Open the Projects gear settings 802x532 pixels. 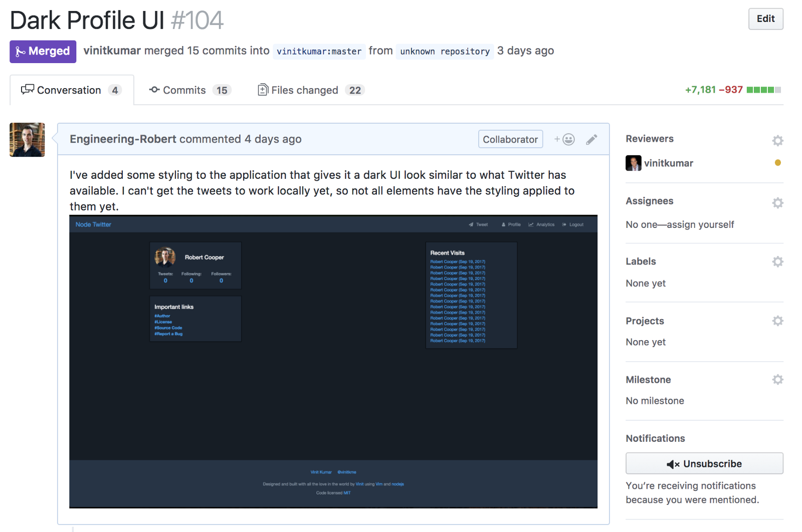777,321
